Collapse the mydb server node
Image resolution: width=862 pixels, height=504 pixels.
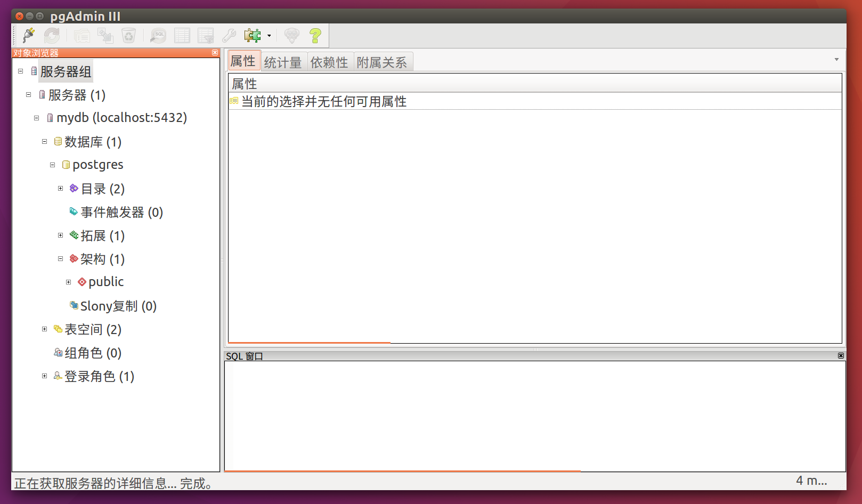37,118
